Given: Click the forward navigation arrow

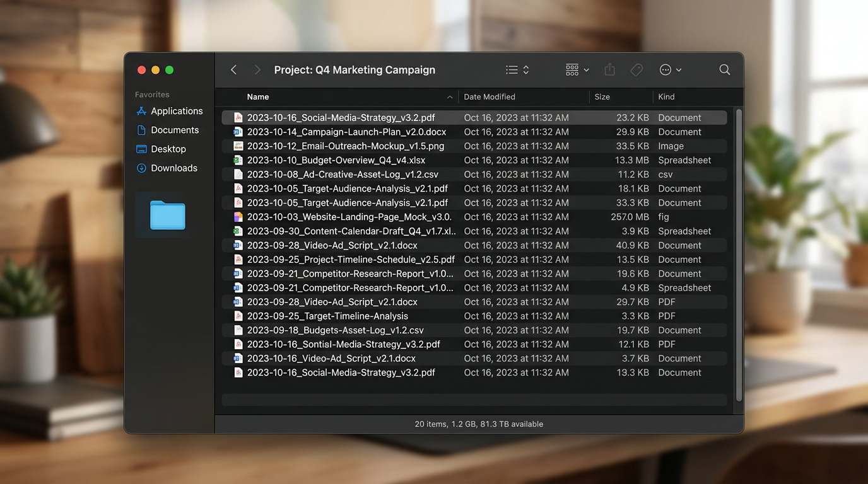Looking at the screenshot, I should [257, 69].
